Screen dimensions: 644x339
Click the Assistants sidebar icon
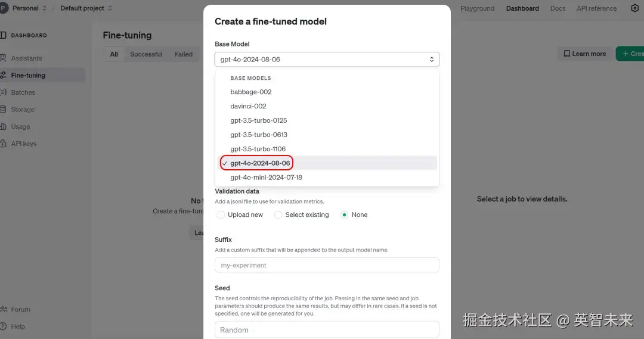(3, 58)
